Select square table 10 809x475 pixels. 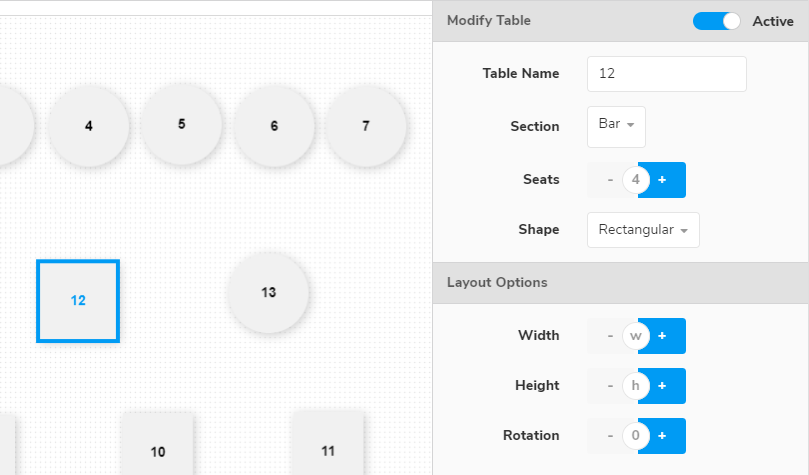(x=158, y=448)
